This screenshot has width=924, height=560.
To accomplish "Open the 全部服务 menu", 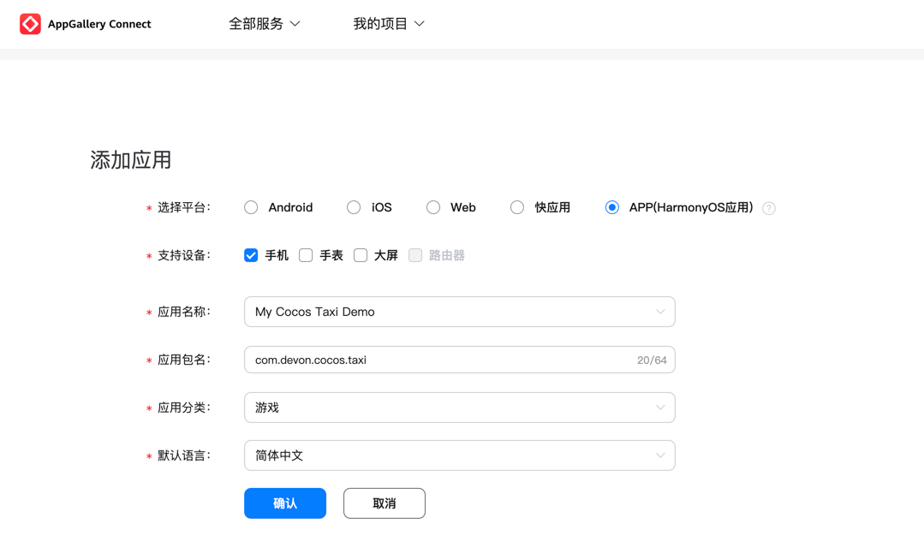I will click(x=256, y=23).
